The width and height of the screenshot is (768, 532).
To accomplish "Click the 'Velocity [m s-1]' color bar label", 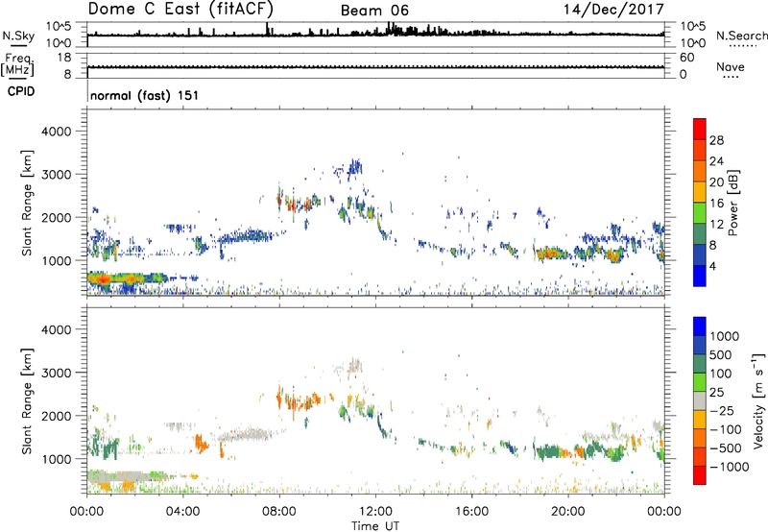I will click(x=758, y=400).
